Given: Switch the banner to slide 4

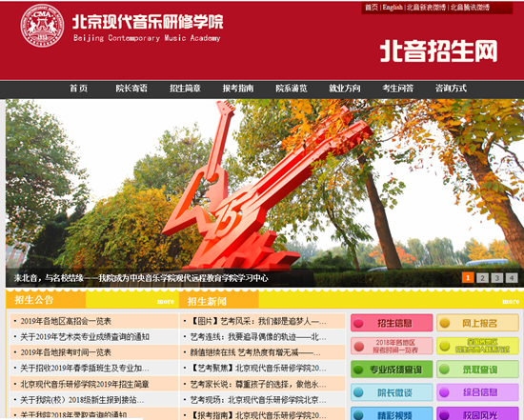Looking at the screenshot, I should [x=512, y=278].
